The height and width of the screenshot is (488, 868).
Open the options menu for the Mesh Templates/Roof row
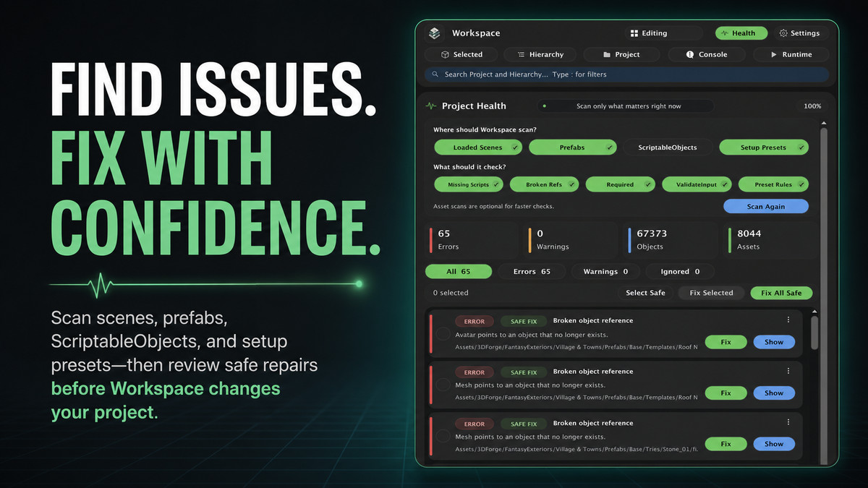788,371
